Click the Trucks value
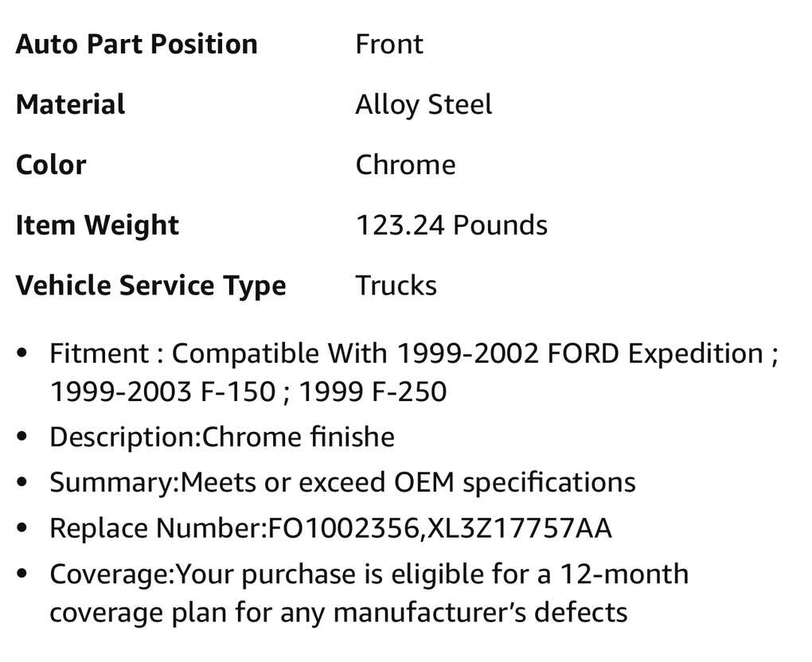The width and height of the screenshot is (812, 662). click(396, 286)
